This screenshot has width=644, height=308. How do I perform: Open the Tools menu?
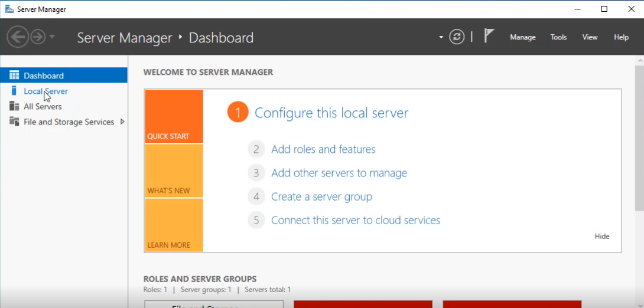point(558,37)
